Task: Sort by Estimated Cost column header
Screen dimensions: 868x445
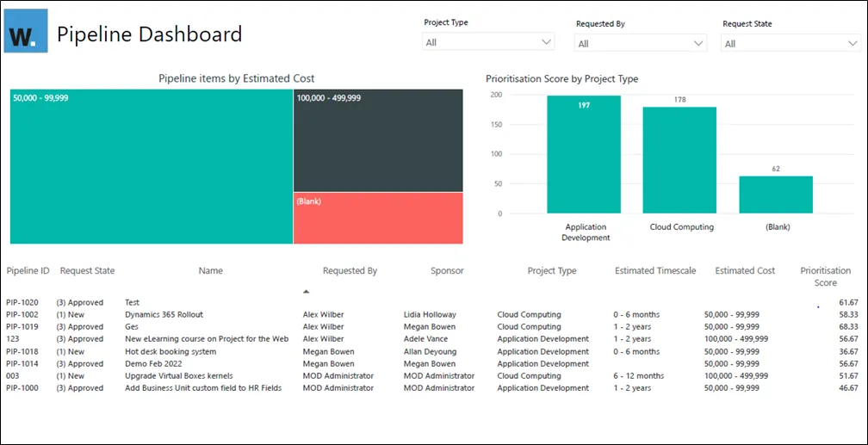Action: click(745, 271)
